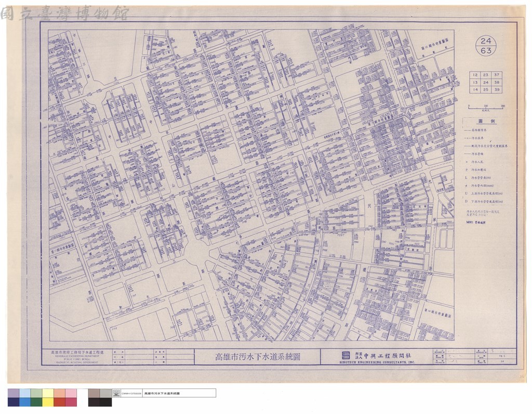Image resolution: width=532 pixels, height=414 pixels.
Task: Click the 國立臺灣博物館 watermark text at top-left
Action: tap(64, 13)
